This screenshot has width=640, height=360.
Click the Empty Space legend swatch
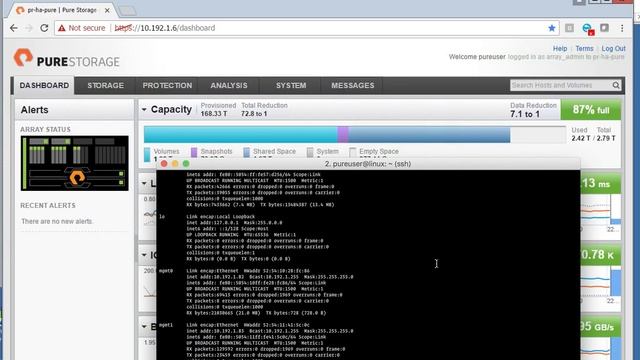[x=353, y=152]
